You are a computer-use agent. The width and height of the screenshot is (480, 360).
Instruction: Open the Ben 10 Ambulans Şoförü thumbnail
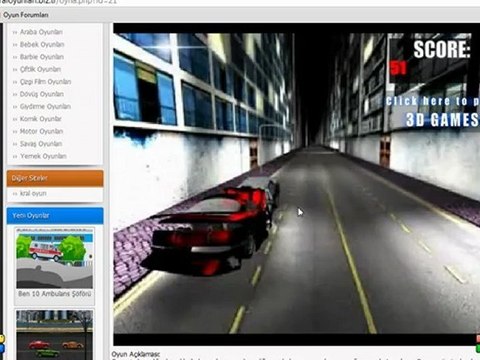[55, 258]
